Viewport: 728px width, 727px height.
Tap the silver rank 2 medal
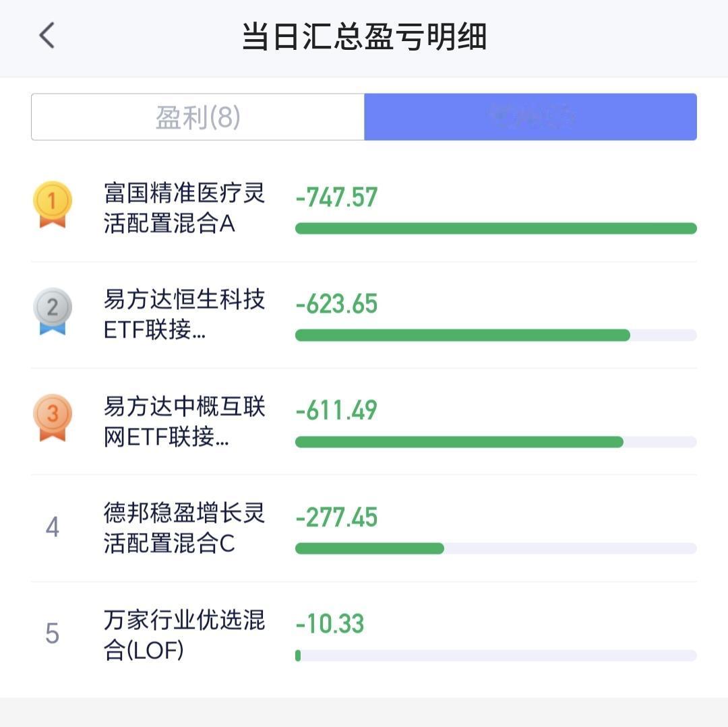point(53,311)
